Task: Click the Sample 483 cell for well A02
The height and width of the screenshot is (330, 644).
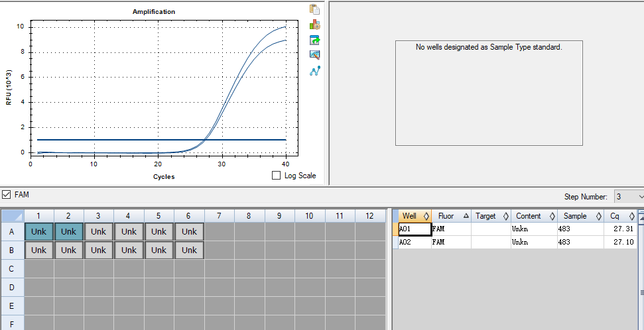Action: point(580,242)
